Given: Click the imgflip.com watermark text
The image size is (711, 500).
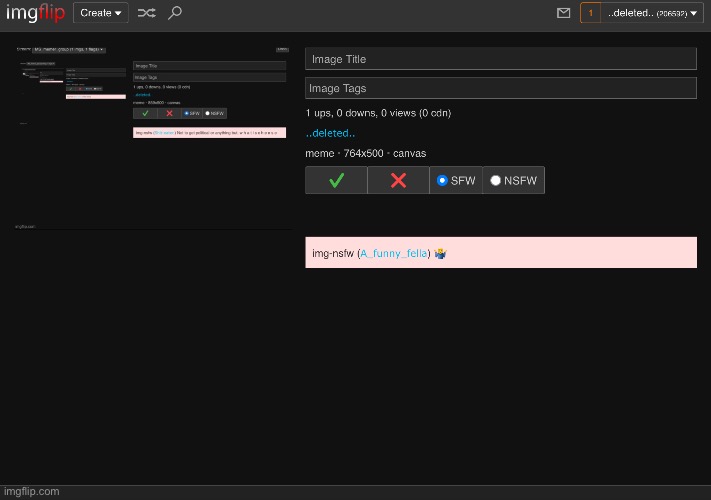Looking at the screenshot, I should [30, 491].
